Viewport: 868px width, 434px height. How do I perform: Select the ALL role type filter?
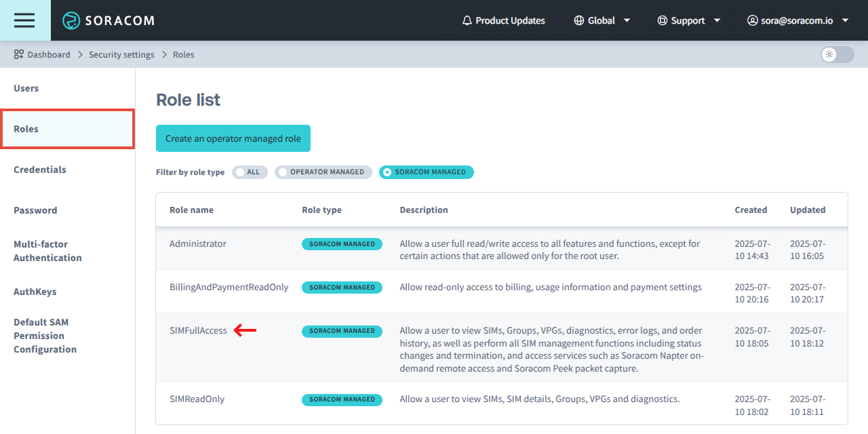[x=250, y=172]
